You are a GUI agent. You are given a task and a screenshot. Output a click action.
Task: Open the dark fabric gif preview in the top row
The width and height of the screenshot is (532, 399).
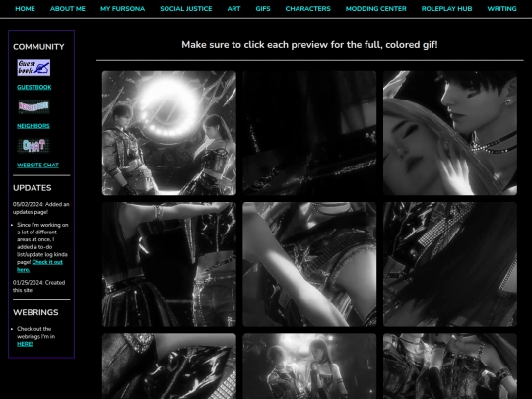tap(309, 133)
